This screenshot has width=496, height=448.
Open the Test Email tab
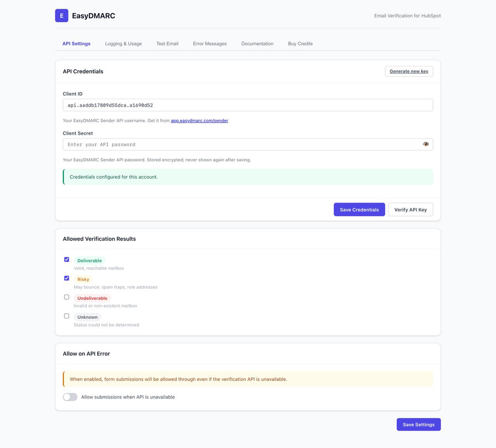point(167,44)
